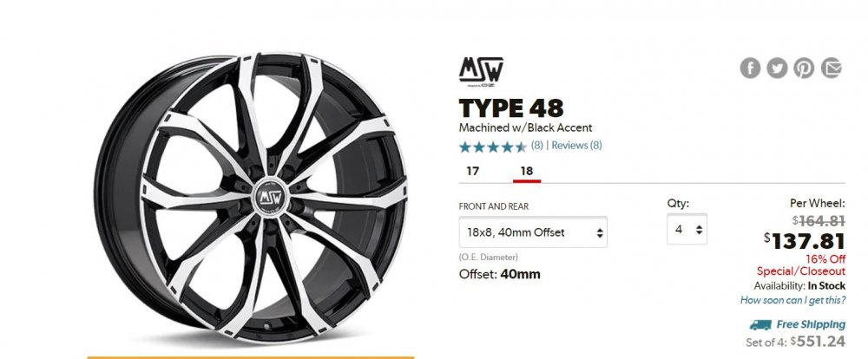Click the MSW brand logo
Image resolution: width=868 pixels, height=359 pixels.
[481, 72]
